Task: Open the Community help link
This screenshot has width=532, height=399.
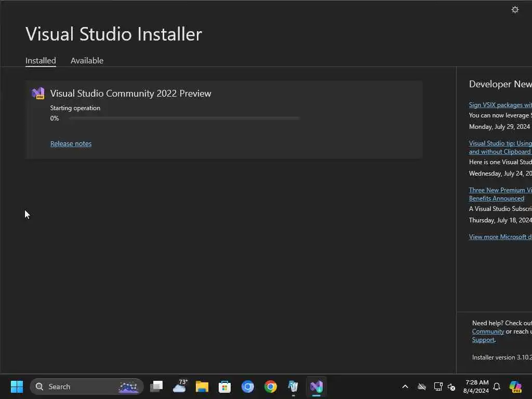Action: tap(488, 331)
